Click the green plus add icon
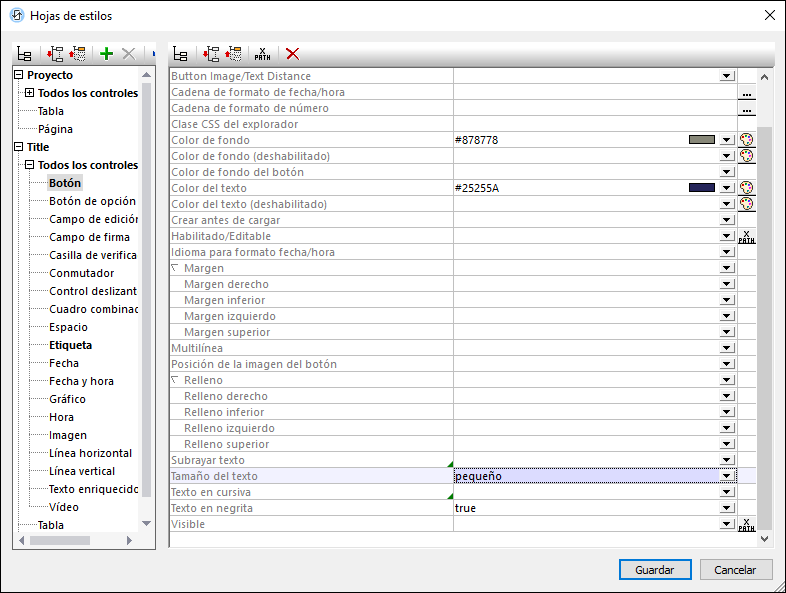The image size is (786, 593). click(106, 54)
